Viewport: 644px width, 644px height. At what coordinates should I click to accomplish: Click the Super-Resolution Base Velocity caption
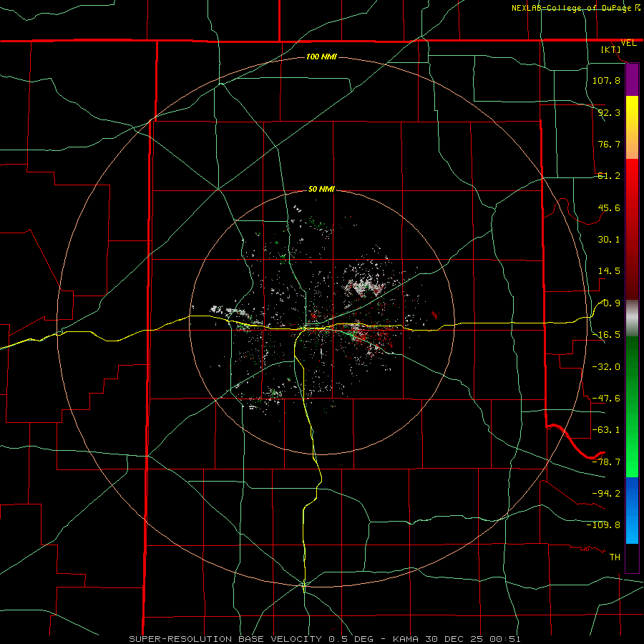coord(324,639)
